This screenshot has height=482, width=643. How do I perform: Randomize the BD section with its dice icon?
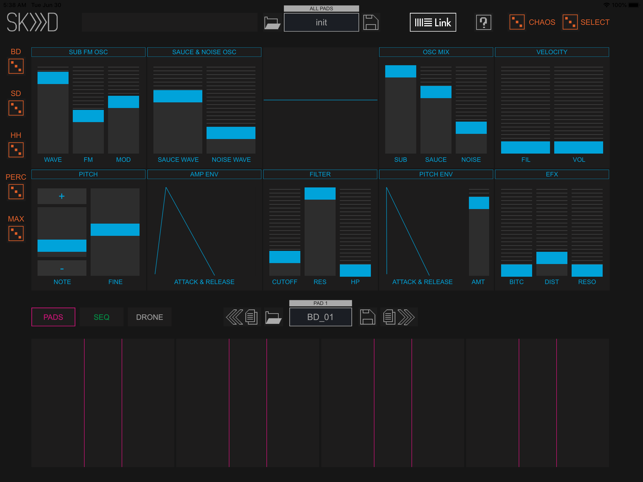pyautogui.click(x=16, y=66)
